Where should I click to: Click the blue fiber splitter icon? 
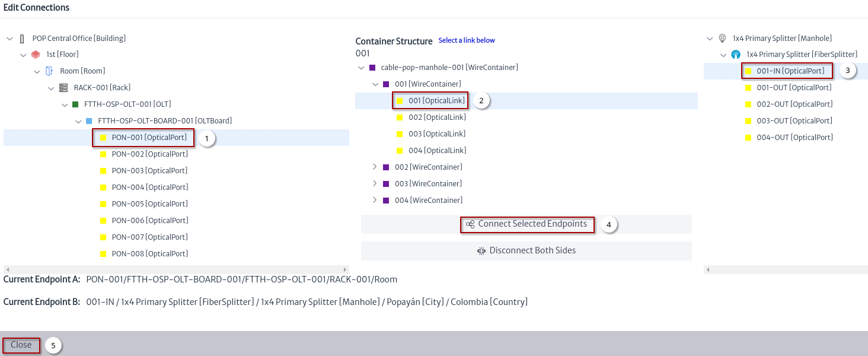pos(736,55)
